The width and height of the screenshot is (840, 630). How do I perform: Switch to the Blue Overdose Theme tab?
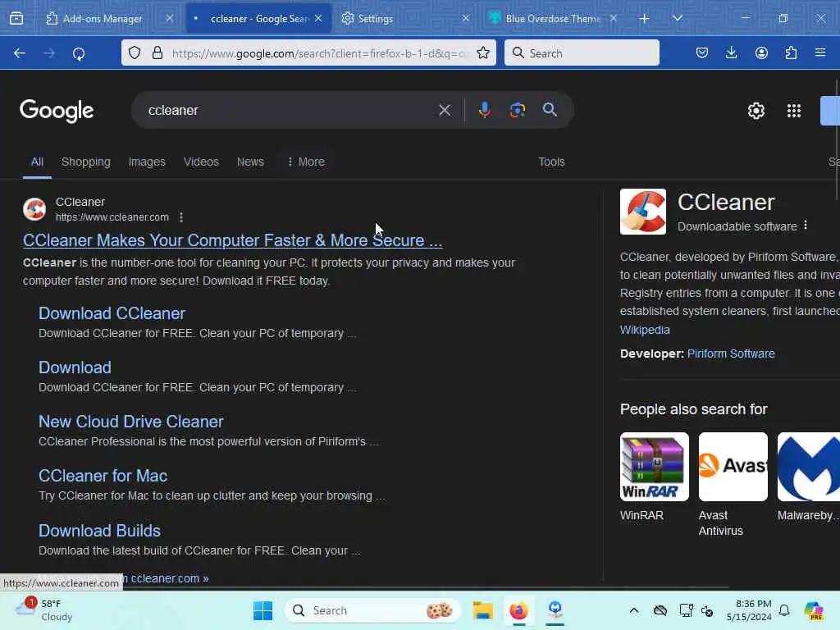point(554,18)
